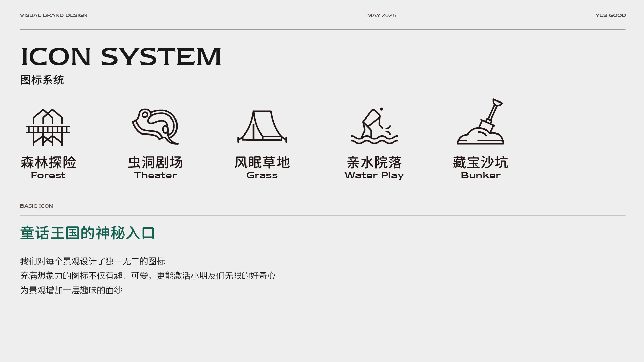Click the Forest stilt house icon

point(48,128)
